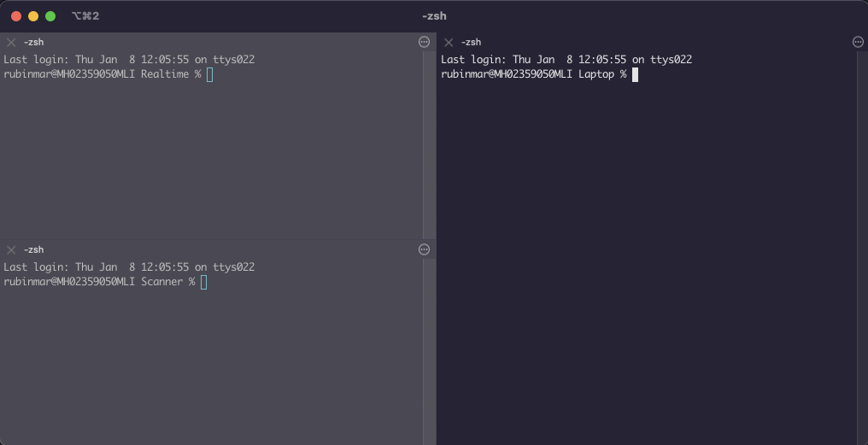Screen dimensions: 868x445
Task: Click the 'Realtime' directory name in prompt
Action: 165,74
